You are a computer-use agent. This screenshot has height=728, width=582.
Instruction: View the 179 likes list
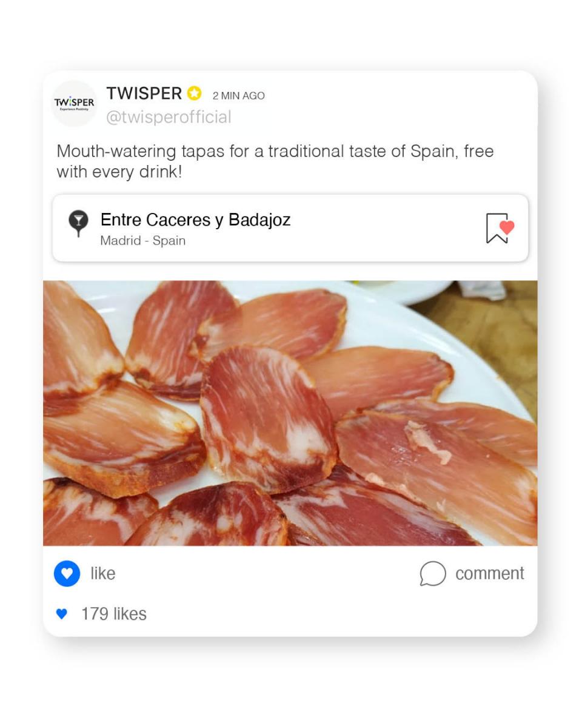[x=114, y=614]
